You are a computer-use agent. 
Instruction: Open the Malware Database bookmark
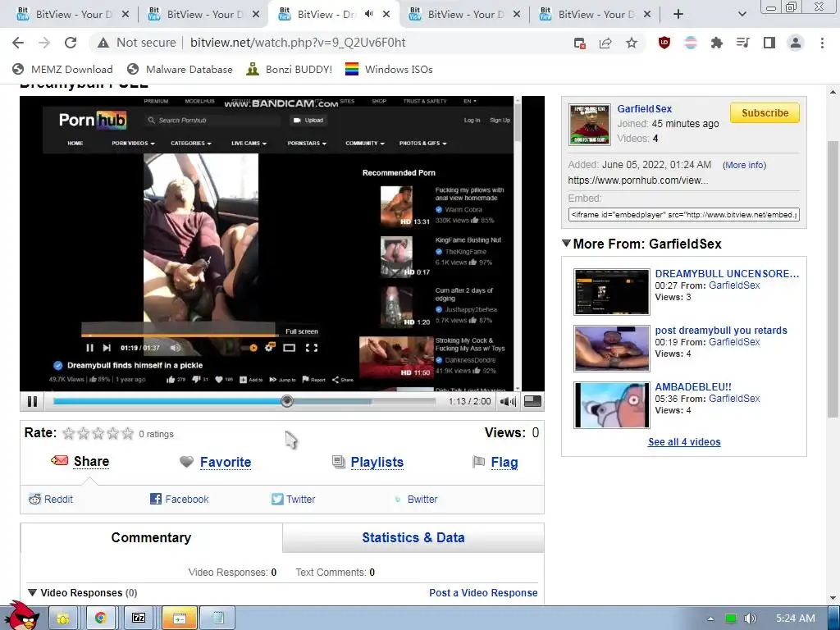click(180, 69)
